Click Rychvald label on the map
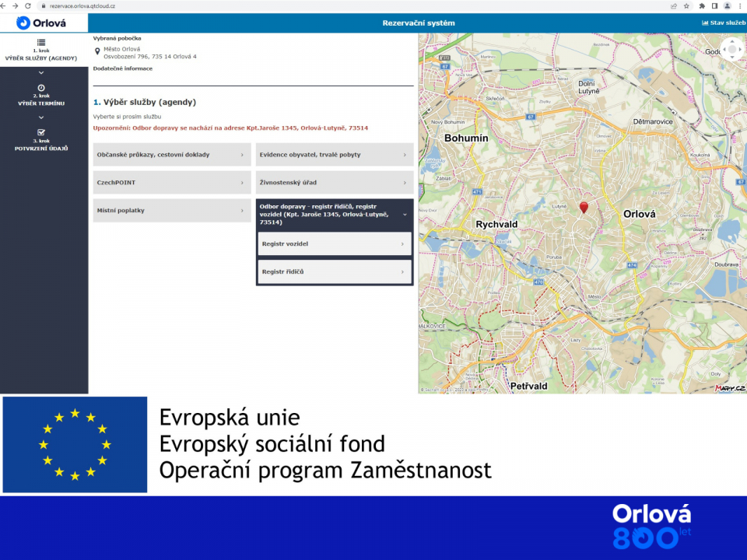This screenshot has height=560, width=747. (496, 224)
